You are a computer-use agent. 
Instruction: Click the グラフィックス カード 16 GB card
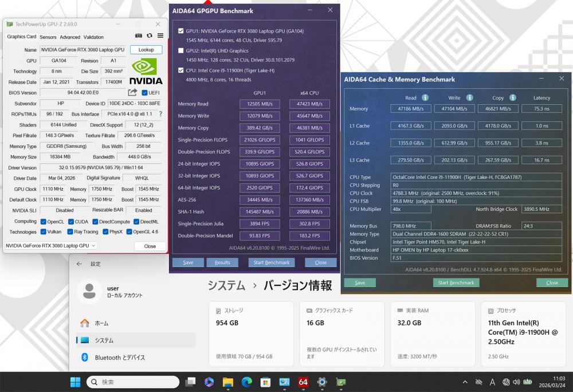tap(342, 334)
